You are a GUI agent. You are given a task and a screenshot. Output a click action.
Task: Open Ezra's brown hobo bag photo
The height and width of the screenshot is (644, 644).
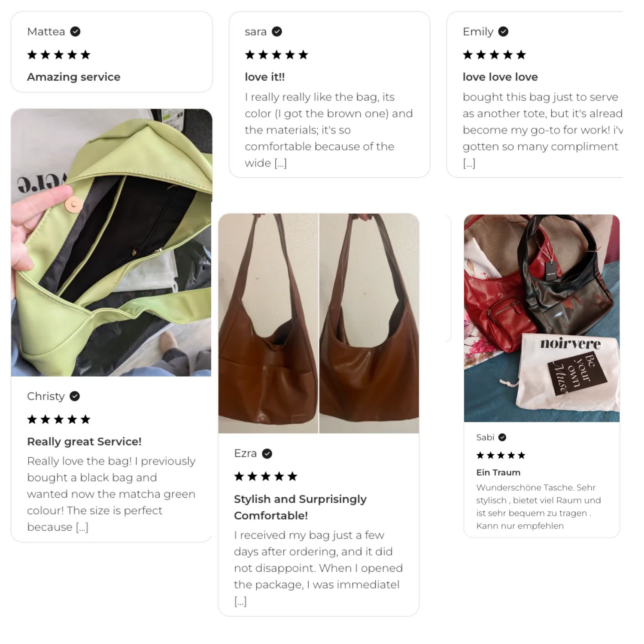(319, 323)
